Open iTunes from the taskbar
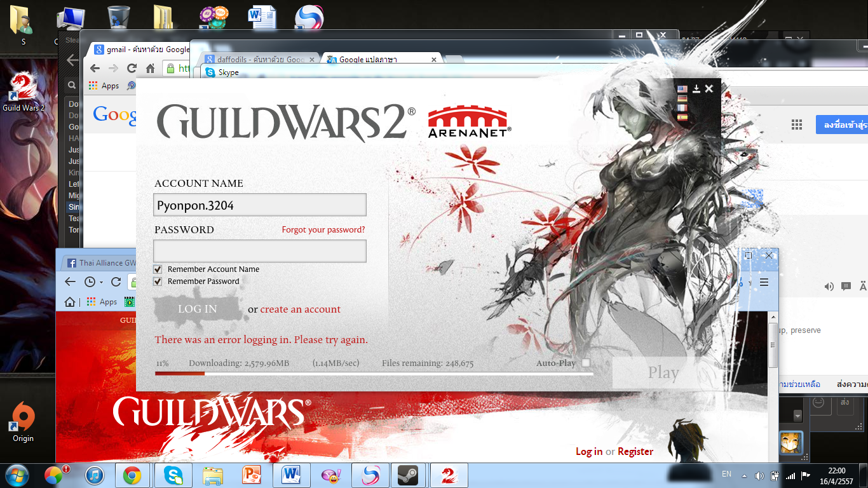 pyautogui.click(x=95, y=475)
